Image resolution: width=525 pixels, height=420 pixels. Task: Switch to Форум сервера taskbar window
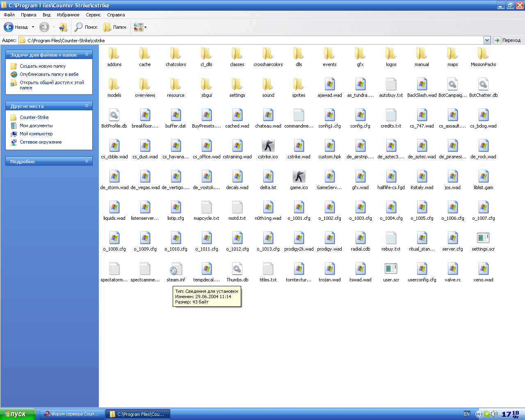[x=72, y=414]
